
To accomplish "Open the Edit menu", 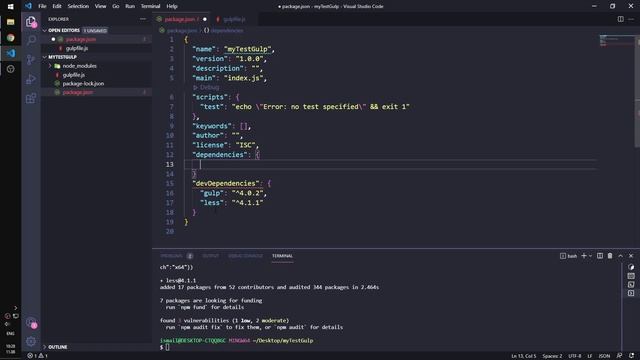I will [x=57, y=6].
